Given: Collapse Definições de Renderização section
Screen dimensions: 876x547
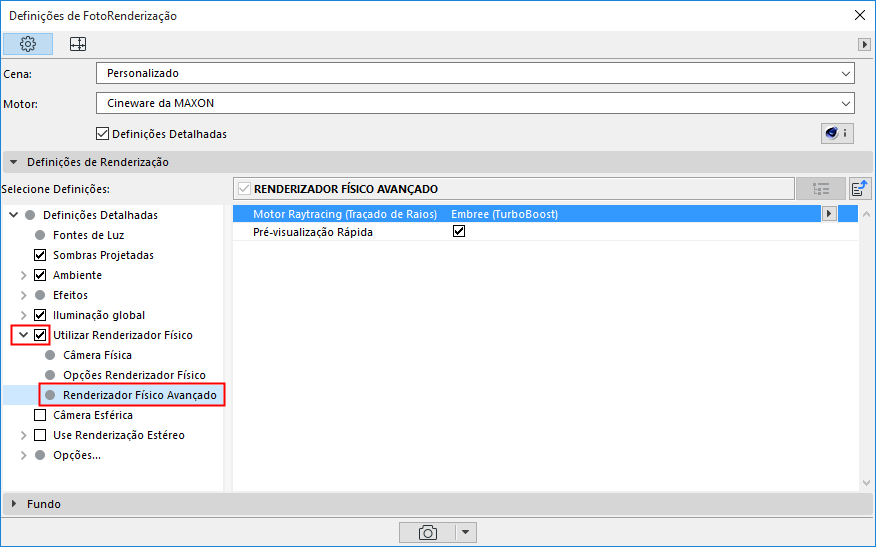Looking at the screenshot, I should click(14, 162).
